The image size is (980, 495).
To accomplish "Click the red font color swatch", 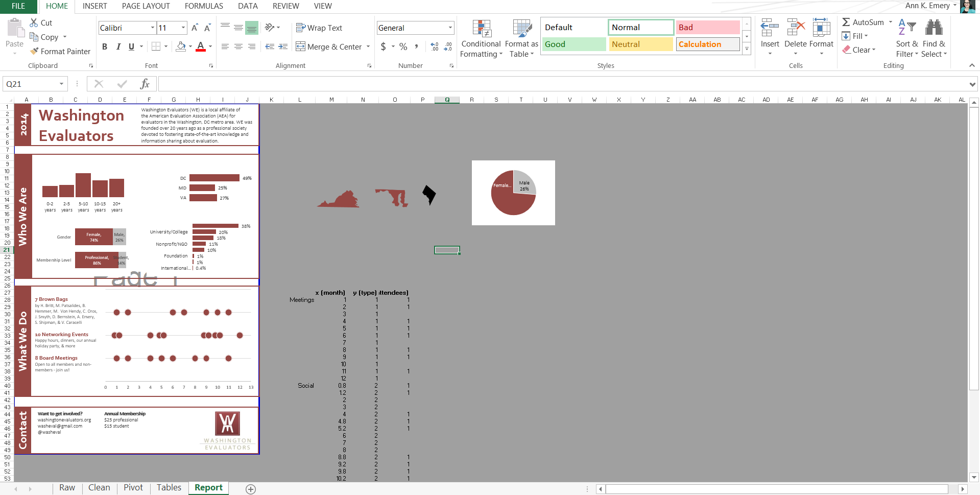I will [x=201, y=46].
